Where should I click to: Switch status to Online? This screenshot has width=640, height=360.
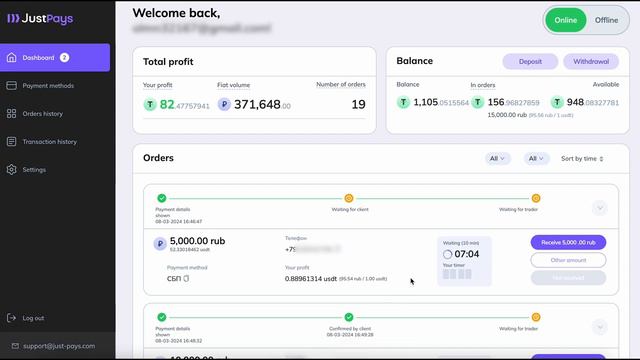click(566, 20)
